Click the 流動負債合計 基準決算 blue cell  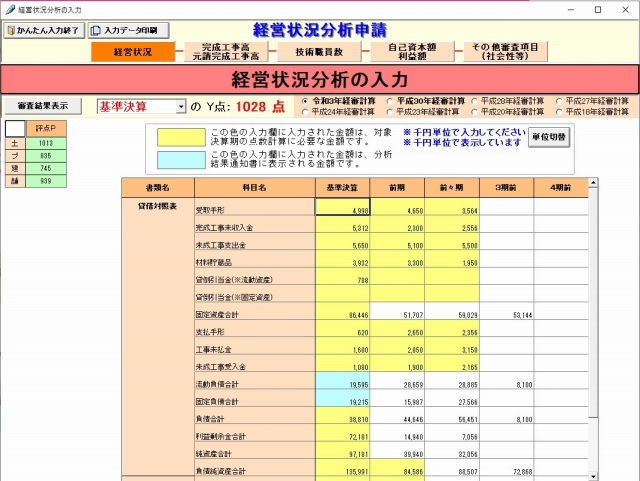point(343,382)
